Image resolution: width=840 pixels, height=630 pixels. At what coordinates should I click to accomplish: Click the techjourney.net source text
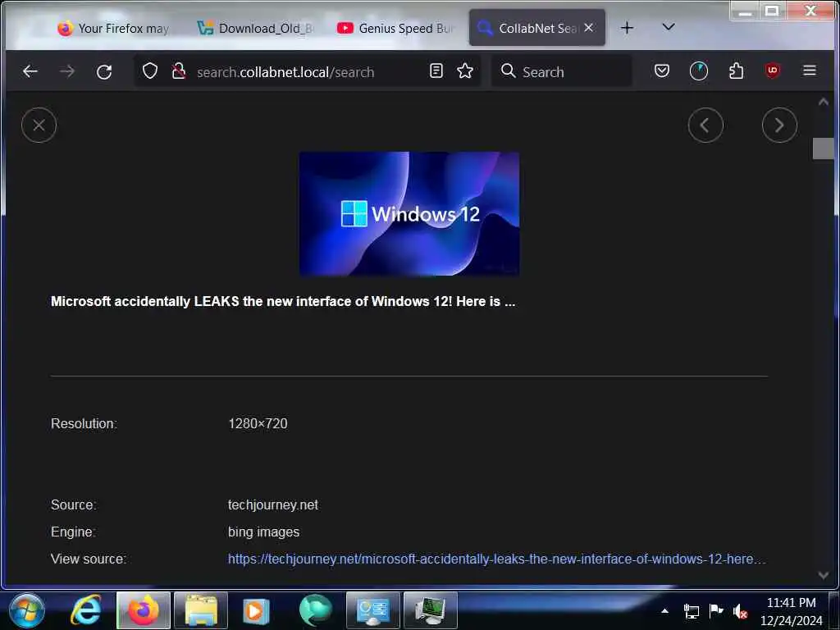[x=272, y=504]
